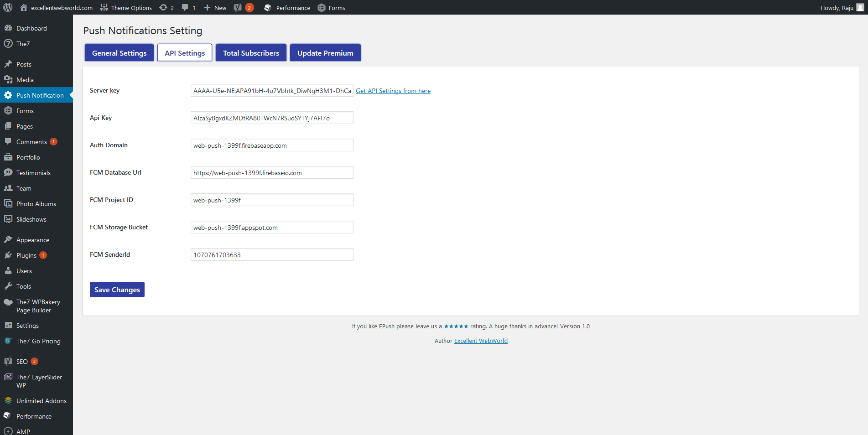Screen dimensions: 868x435
Task: Click the Push Notification gear icon
Action: (8, 95)
